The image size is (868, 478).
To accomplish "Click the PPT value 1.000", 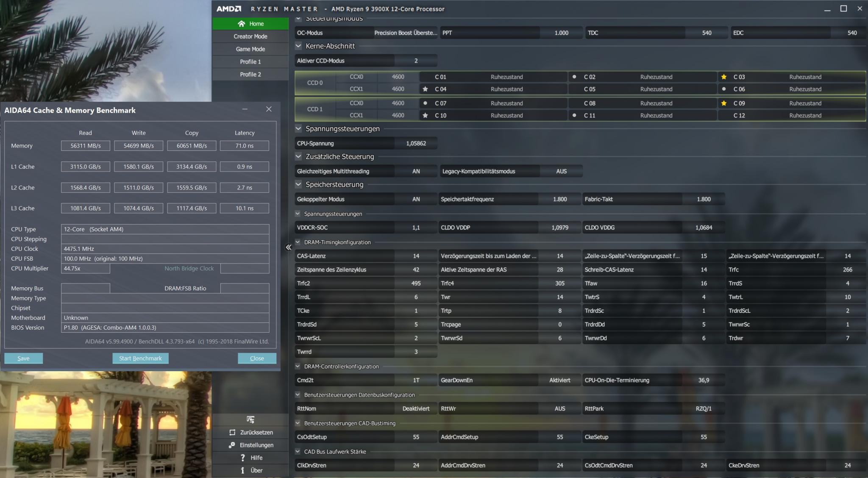I will click(562, 33).
